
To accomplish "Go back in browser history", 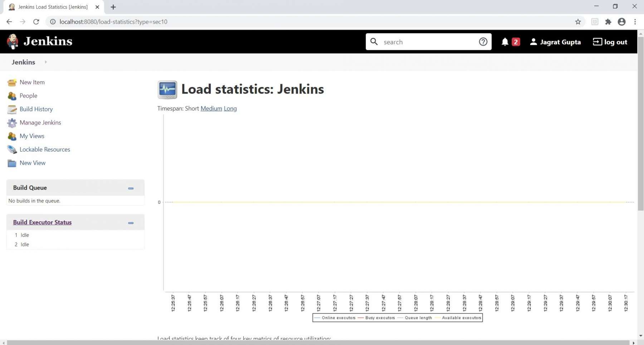I will tap(9, 21).
